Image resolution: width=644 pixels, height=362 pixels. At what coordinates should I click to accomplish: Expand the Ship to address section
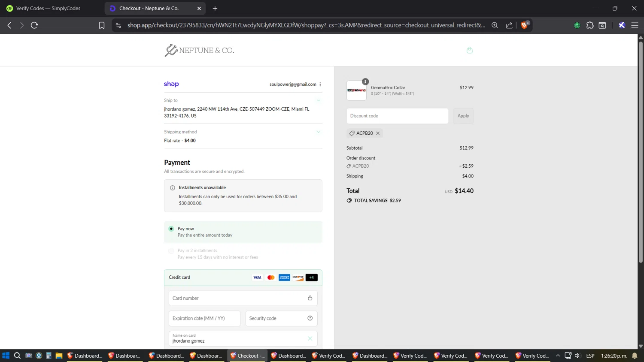click(319, 101)
